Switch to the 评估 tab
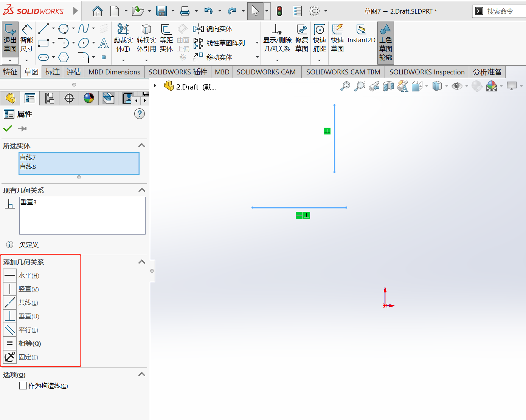Screen dimensions: 526x420 74,72
